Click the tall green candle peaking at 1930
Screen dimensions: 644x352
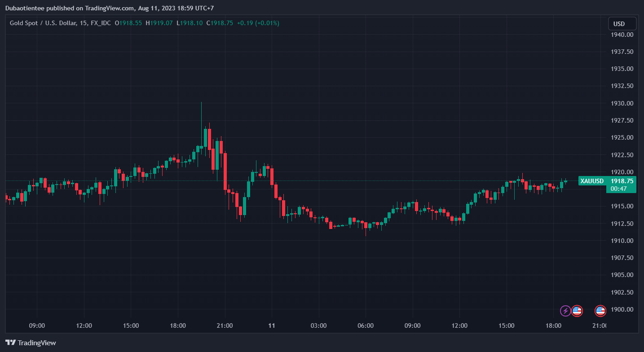pyautogui.click(x=201, y=135)
